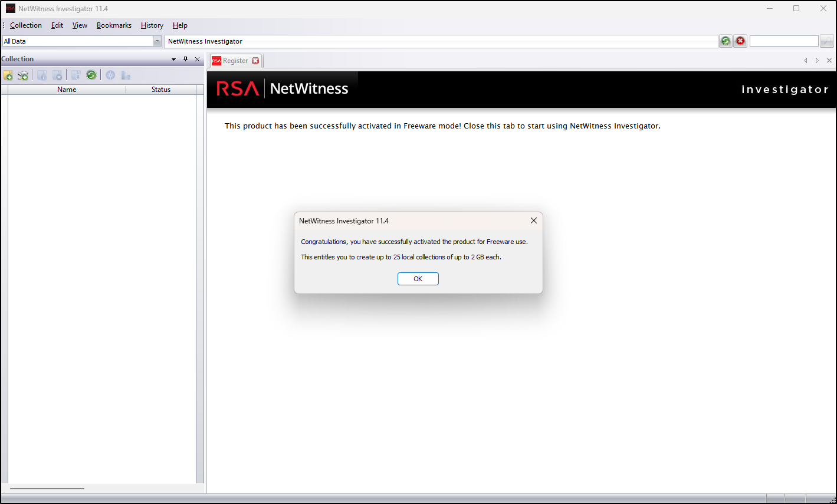Click the magnifier search button
Image resolution: width=837 pixels, height=504 pixels.
827,41
